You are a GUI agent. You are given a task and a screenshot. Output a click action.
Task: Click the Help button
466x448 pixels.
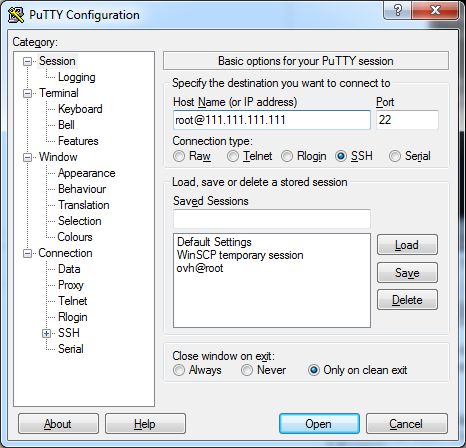pos(145,424)
